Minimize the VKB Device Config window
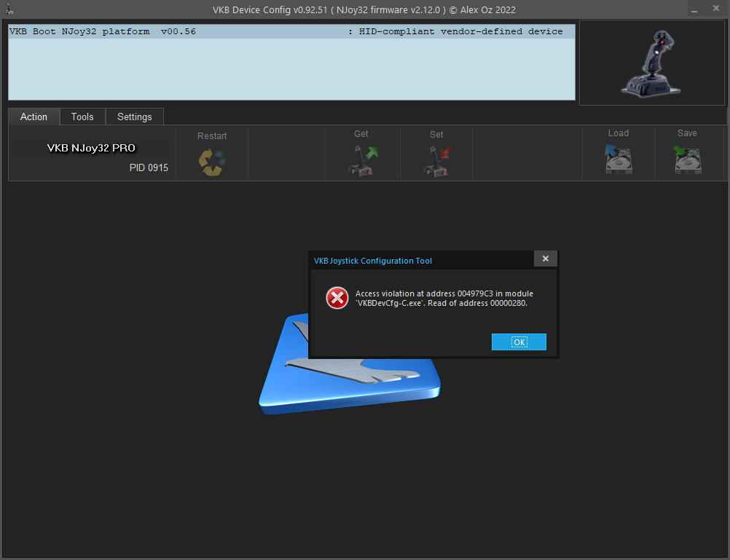Viewport: 730px width, 560px height. (x=694, y=9)
